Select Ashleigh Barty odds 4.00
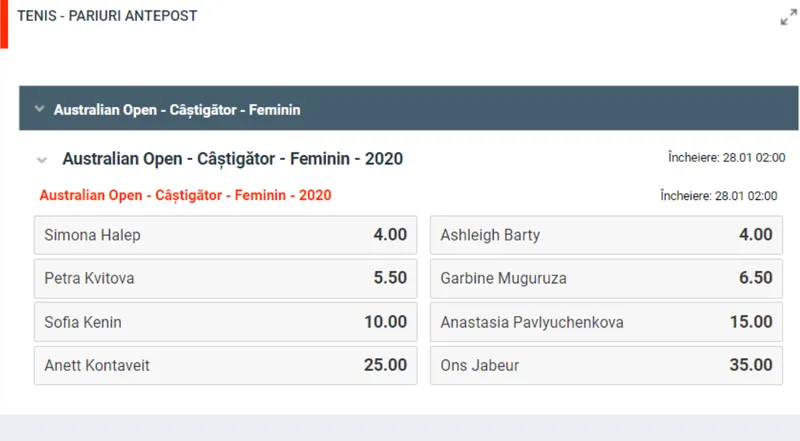Screen dimensions: 800x441 (606, 235)
